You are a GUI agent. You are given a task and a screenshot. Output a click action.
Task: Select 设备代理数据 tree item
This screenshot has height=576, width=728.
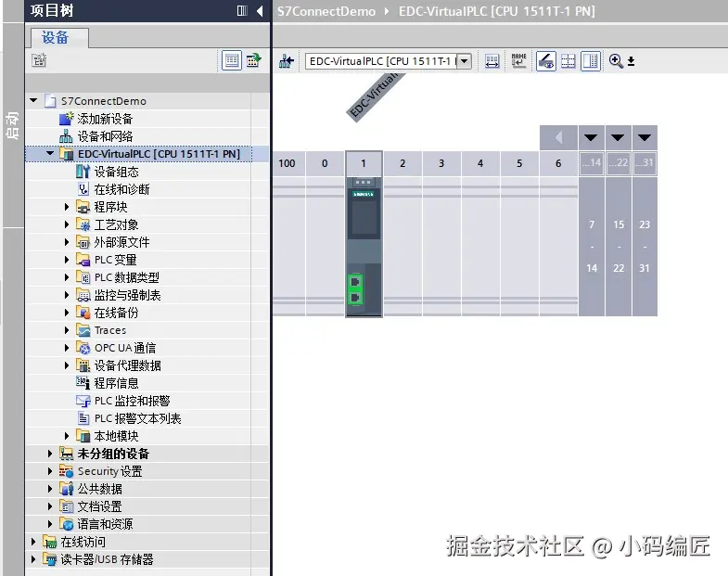pyautogui.click(x=128, y=365)
